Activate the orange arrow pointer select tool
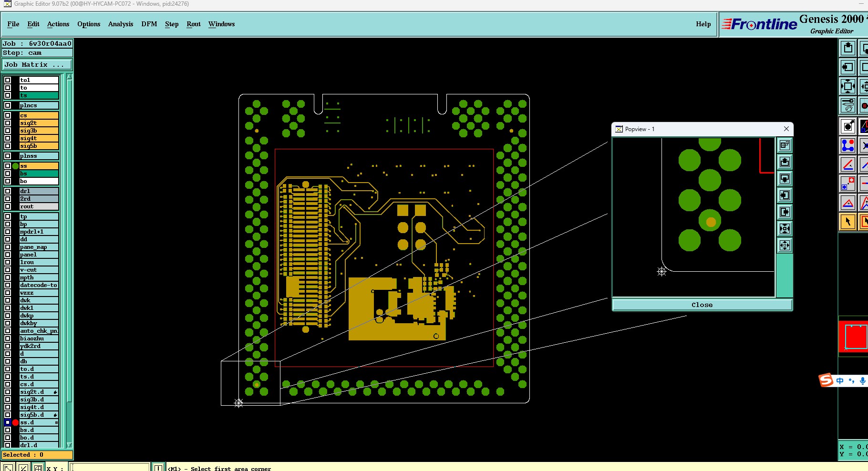This screenshot has width=868, height=471. pyautogui.click(x=847, y=222)
